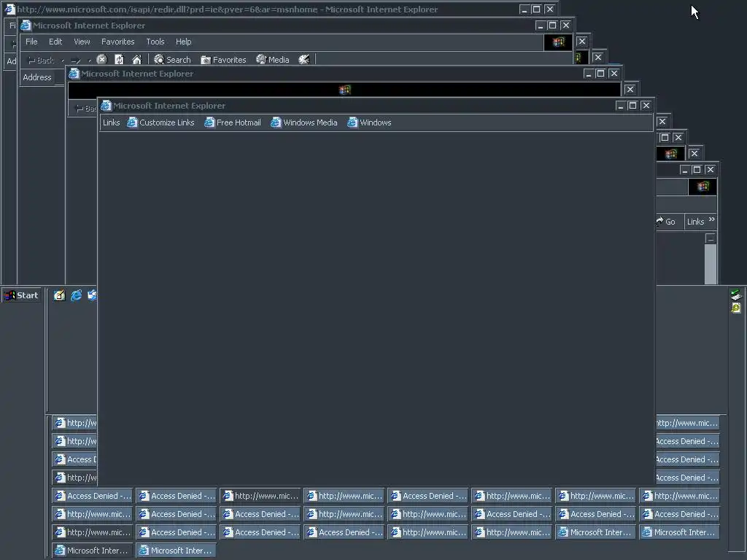Viewport: 747px width, 560px height.
Task: Click the Stop icon in the IE toolbar
Action: coord(101,60)
